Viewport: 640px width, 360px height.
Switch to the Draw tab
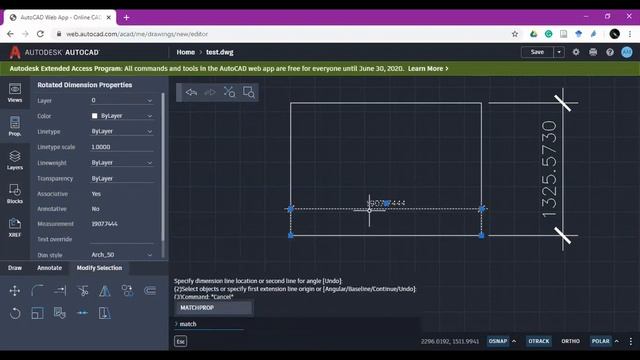click(x=15, y=268)
